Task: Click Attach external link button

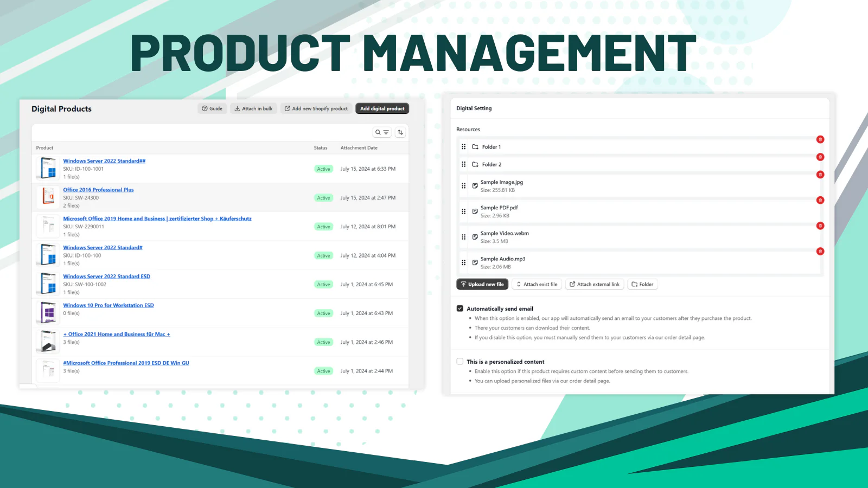Action: tap(594, 284)
